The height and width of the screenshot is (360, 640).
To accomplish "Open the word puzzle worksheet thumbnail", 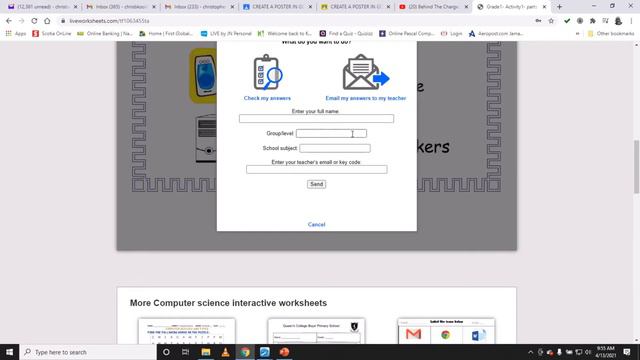I will 187,331.
